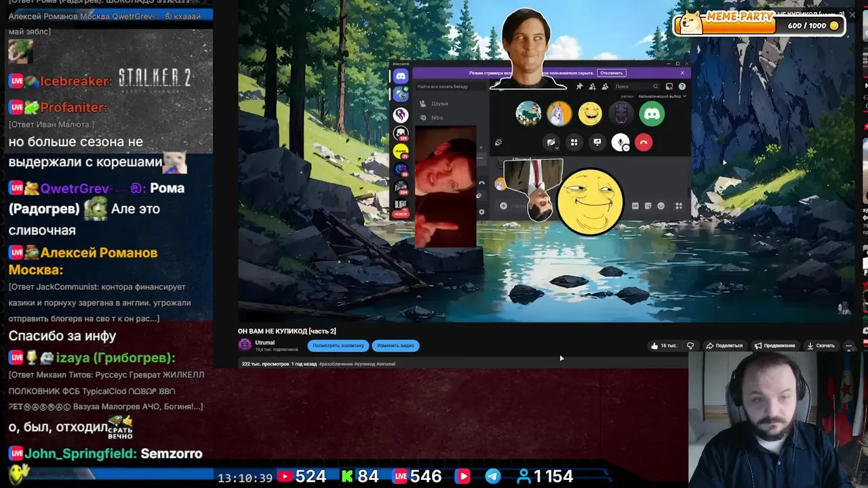Like the video showing 16 тыс.
The width and height of the screenshot is (868, 488).
click(x=664, y=346)
